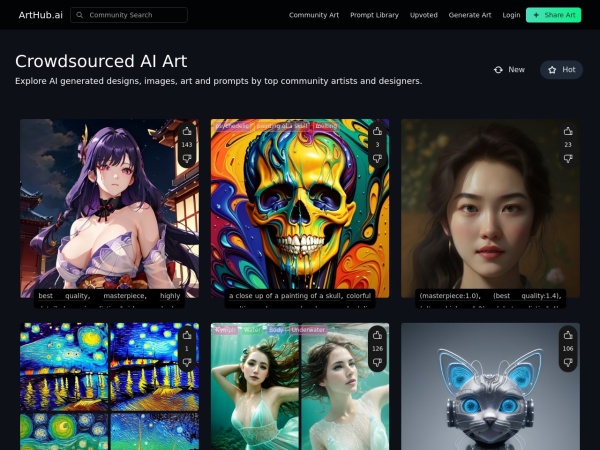600x450 pixels.
Task: Open the Generate Art page
Action: pyautogui.click(x=470, y=15)
